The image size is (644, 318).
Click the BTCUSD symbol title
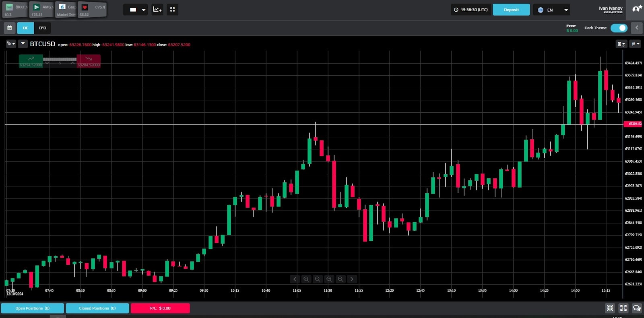[43, 44]
